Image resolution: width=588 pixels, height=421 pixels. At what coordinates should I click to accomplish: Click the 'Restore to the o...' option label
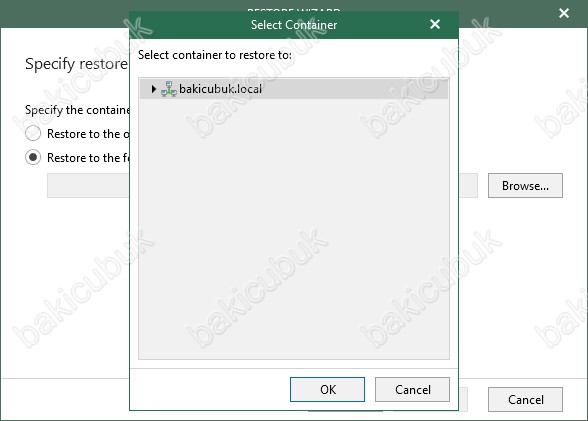click(x=88, y=134)
